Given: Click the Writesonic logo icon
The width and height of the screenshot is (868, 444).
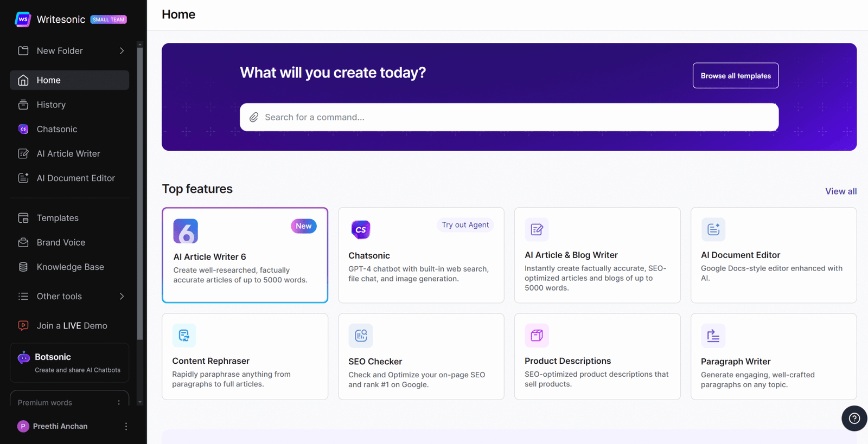Looking at the screenshot, I should [23, 20].
